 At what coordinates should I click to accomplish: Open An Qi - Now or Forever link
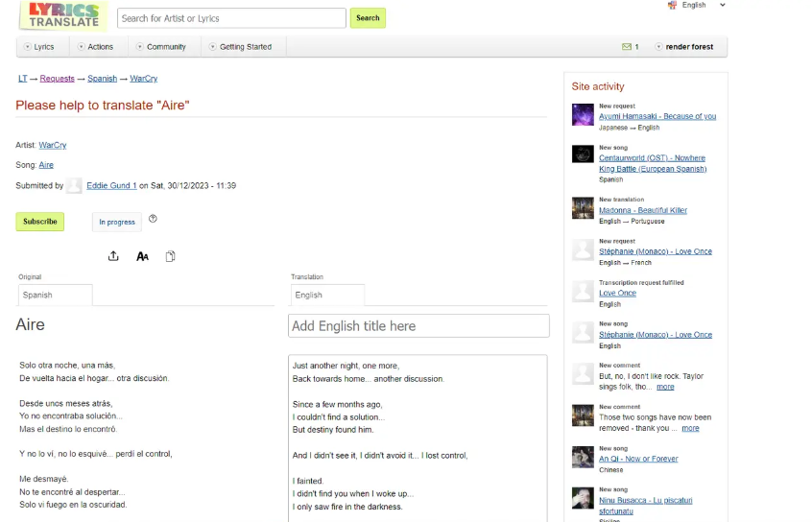point(638,459)
